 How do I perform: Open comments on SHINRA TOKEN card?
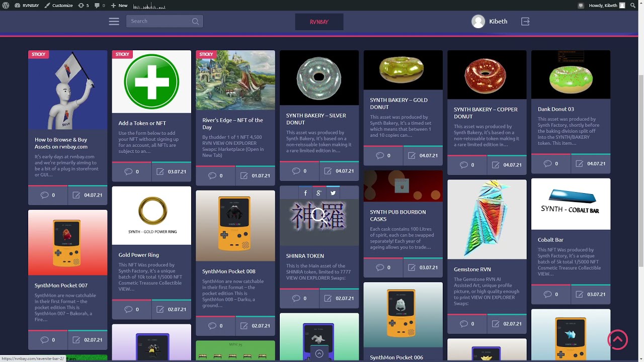299,298
